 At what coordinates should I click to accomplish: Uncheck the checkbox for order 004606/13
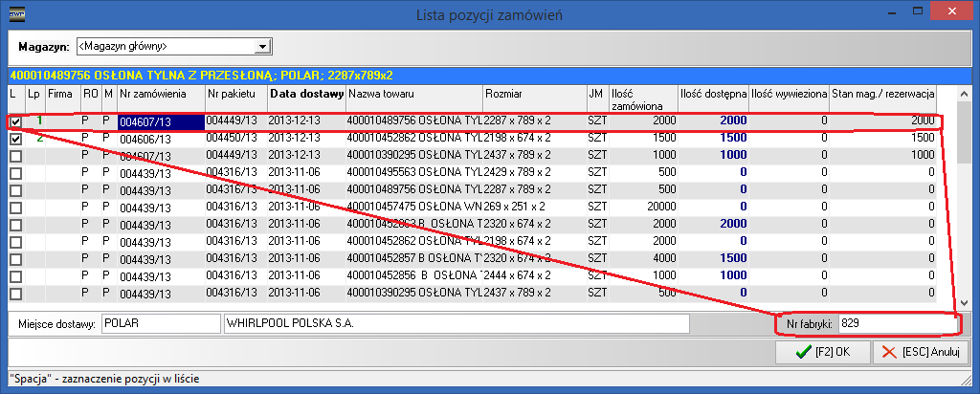click(15, 139)
